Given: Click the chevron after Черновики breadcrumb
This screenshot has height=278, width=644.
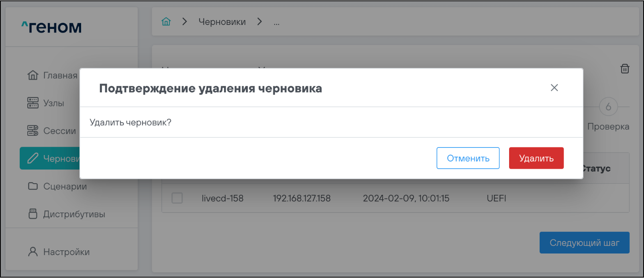Looking at the screenshot, I should (259, 22).
